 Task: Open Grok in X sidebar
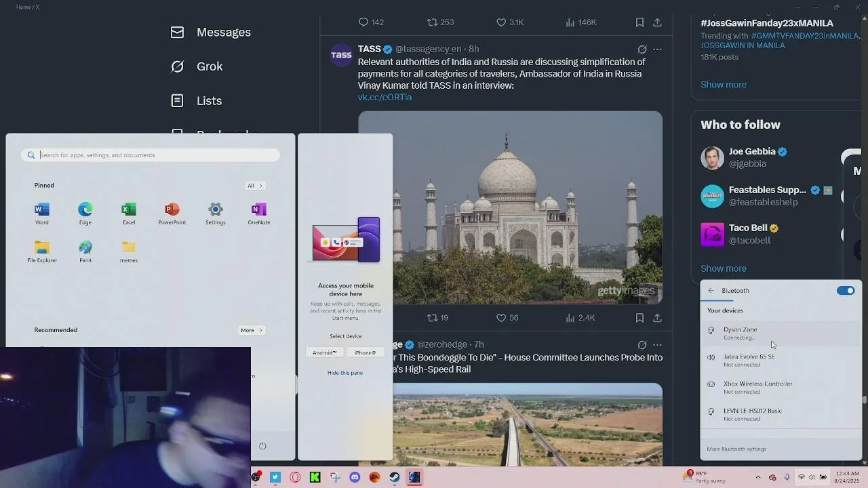(197, 66)
